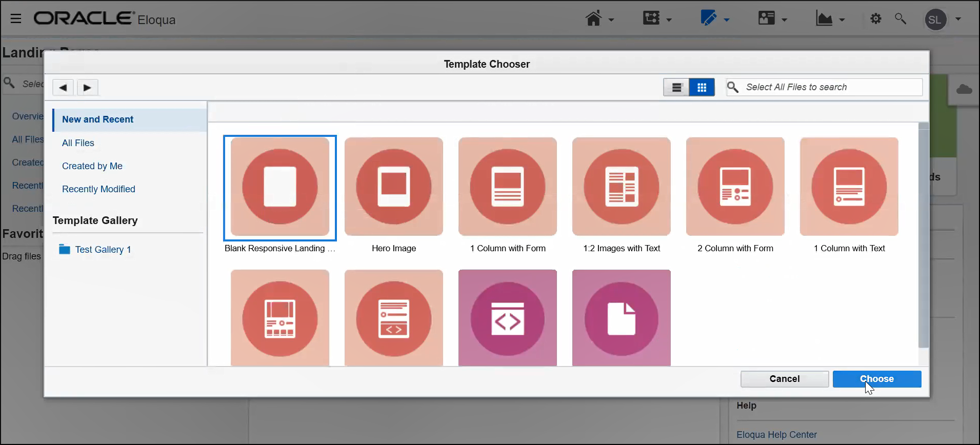Select All Files category
The height and width of the screenshot is (445, 980).
(x=78, y=143)
